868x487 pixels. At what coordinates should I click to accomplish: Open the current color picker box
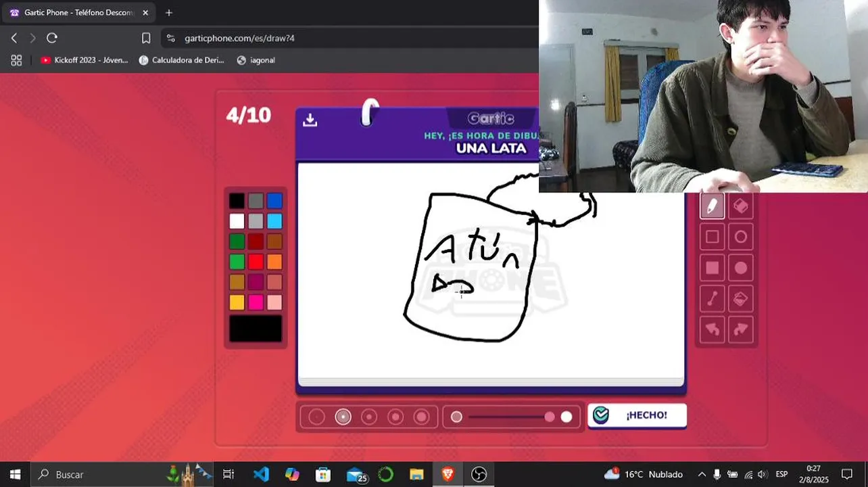(x=256, y=329)
